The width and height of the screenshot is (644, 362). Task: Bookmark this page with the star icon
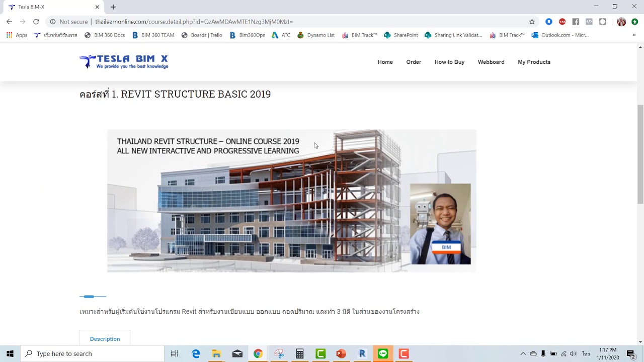(532, 22)
